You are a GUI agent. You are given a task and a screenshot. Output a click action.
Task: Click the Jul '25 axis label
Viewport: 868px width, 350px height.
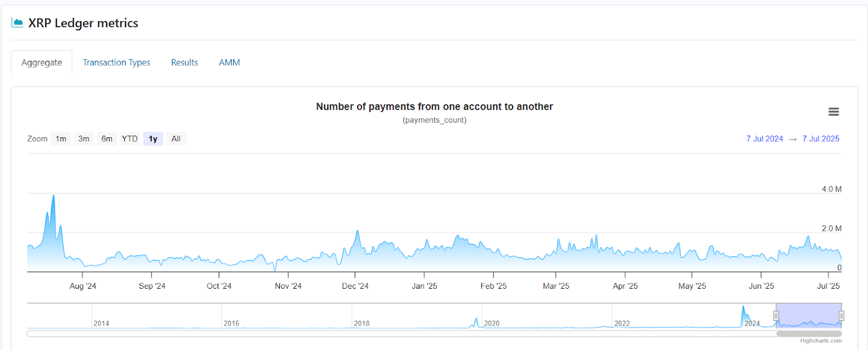pos(828,286)
